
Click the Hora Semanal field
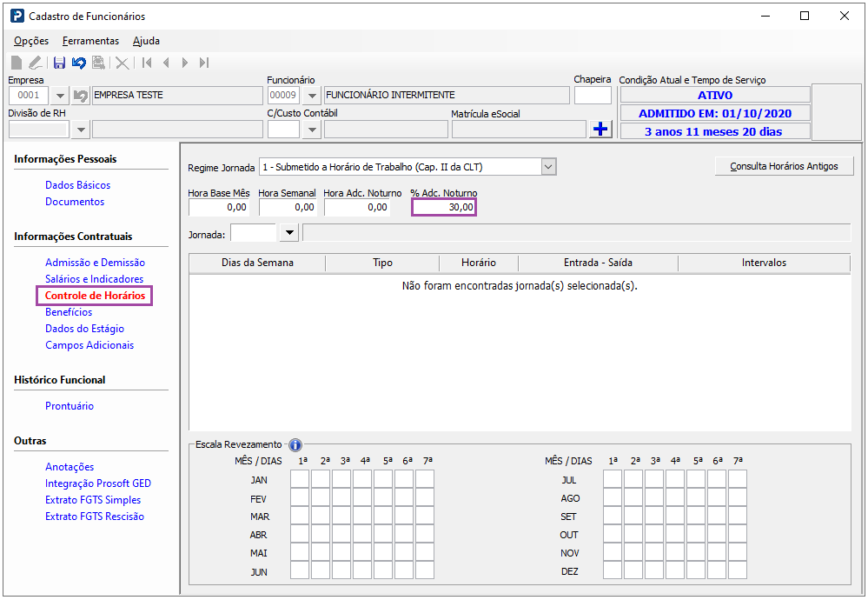click(x=288, y=207)
